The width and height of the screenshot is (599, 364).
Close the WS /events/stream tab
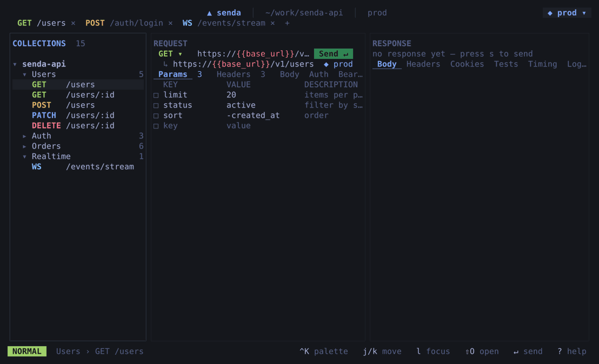tap(272, 23)
